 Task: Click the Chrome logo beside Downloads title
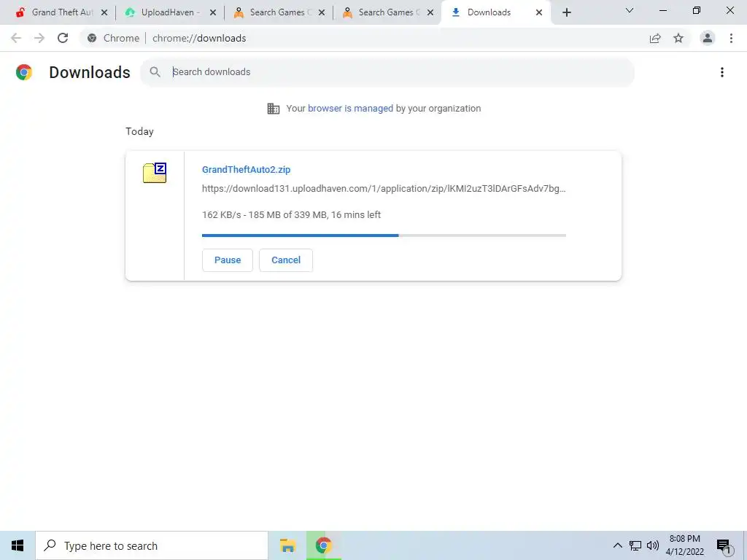[x=24, y=72]
